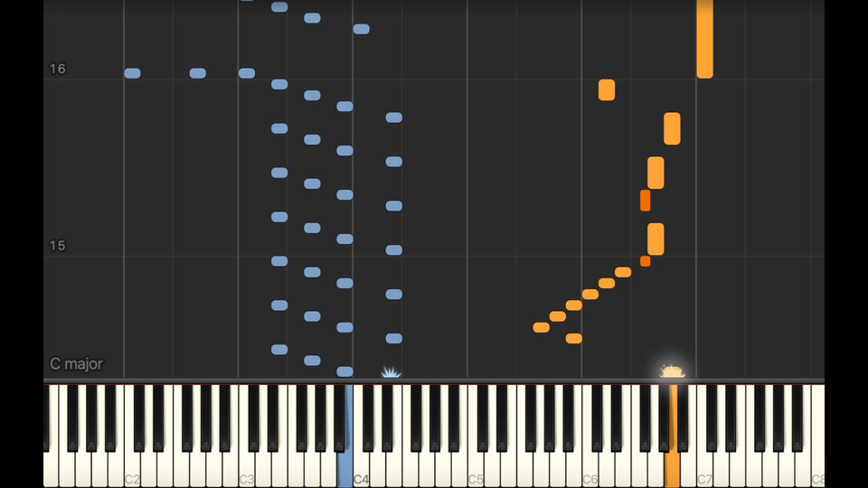The height and width of the screenshot is (488, 868).
Task: Click the taller dark-orange note block
Action: (645, 201)
